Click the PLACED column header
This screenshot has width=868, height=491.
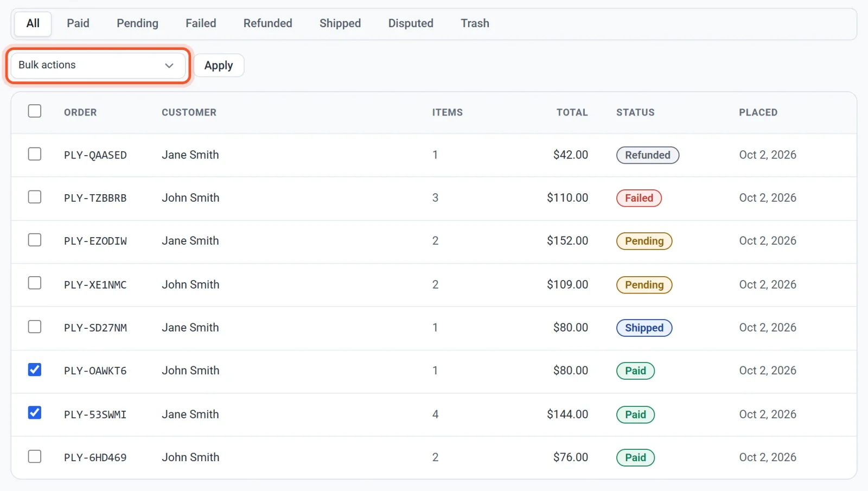coord(758,112)
